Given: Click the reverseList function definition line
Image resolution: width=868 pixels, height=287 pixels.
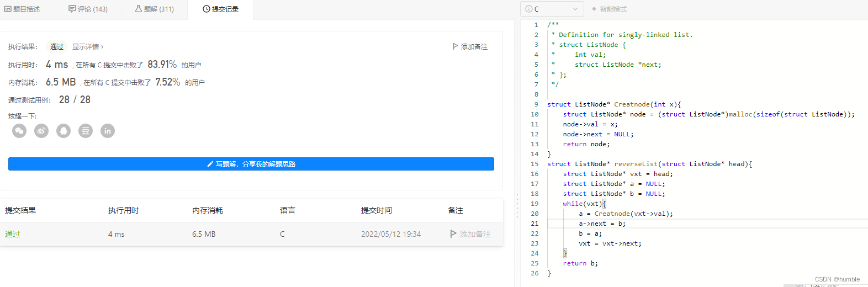Looking at the screenshot, I should (x=649, y=164).
